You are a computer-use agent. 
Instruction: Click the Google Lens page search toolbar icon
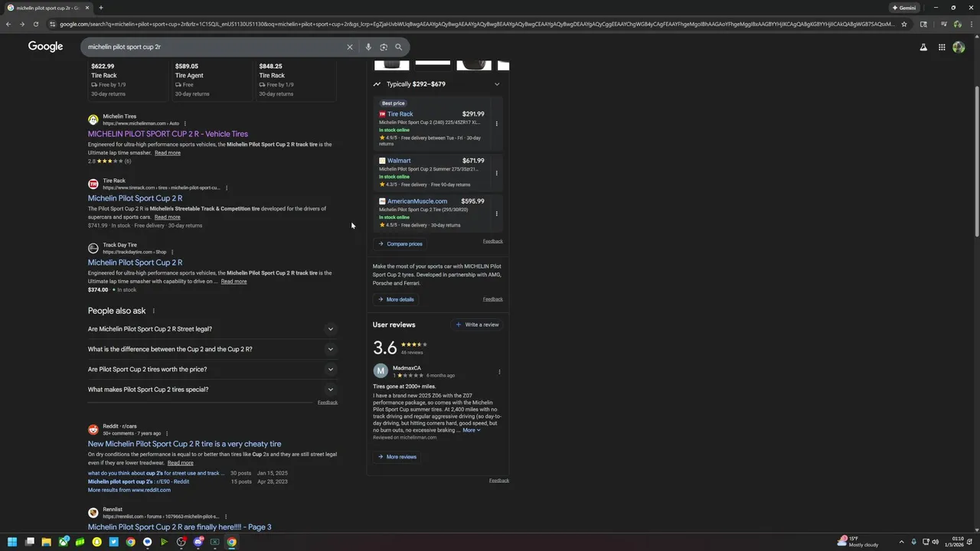point(923,24)
